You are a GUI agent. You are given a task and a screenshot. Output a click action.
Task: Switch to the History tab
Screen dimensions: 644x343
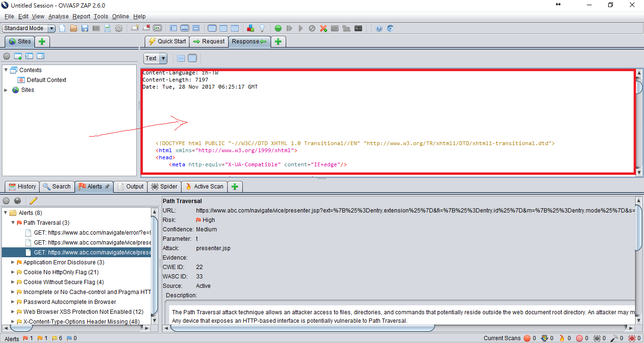click(22, 186)
